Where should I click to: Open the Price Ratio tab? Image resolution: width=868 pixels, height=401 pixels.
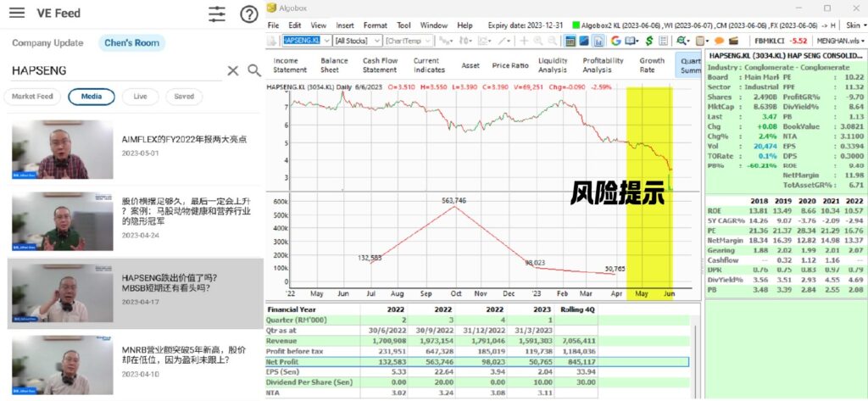coord(510,65)
